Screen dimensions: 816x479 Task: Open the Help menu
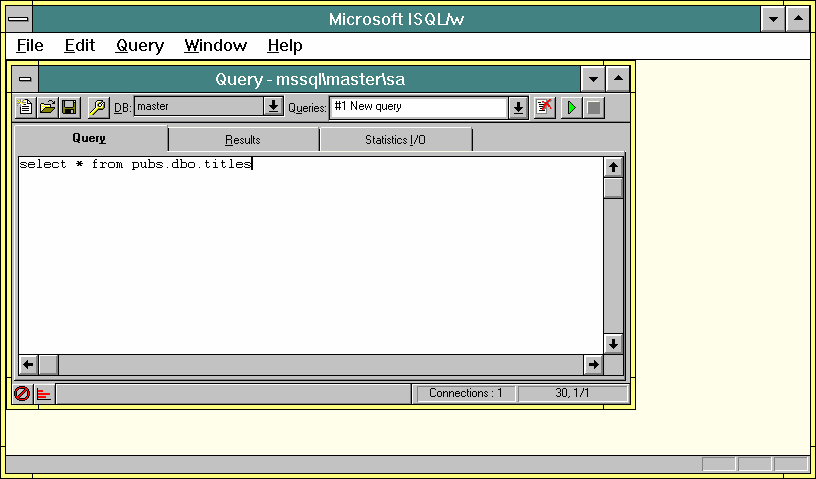click(x=285, y=46)
